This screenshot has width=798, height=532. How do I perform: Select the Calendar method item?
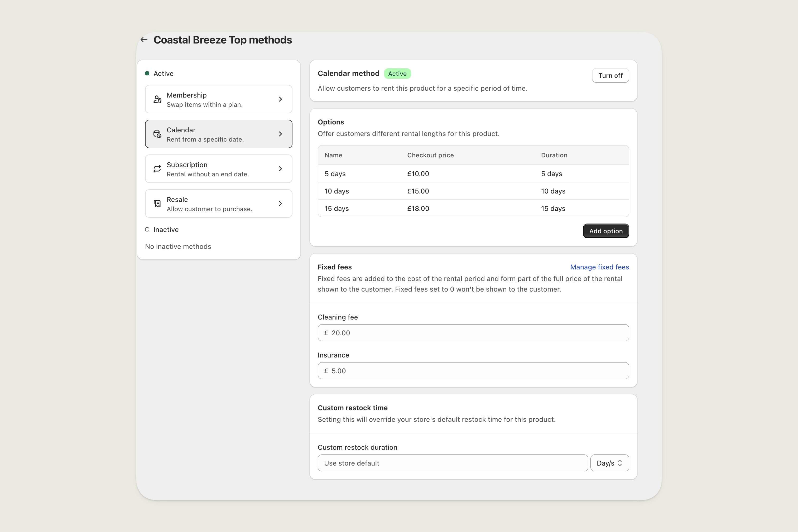(x=218, y=134)
